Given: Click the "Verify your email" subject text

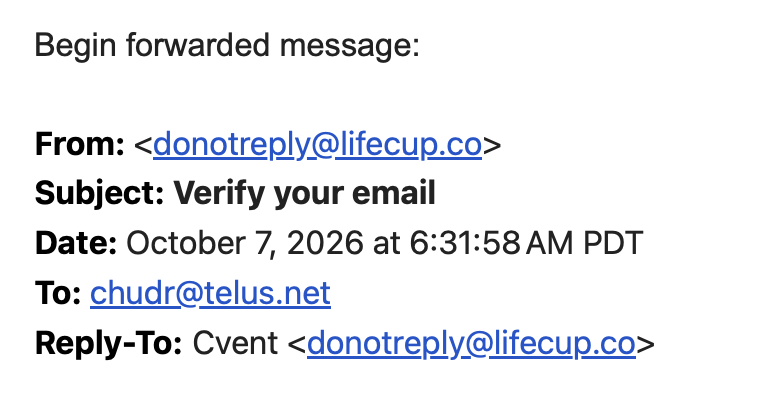Looking at the screenshot, I should [x=305, y=194].
